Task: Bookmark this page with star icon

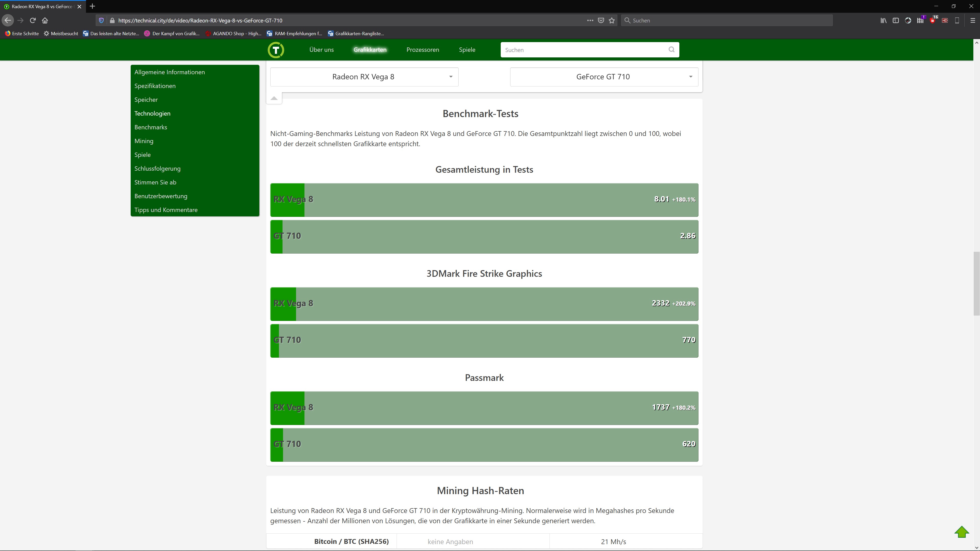Action: (612, 20)
